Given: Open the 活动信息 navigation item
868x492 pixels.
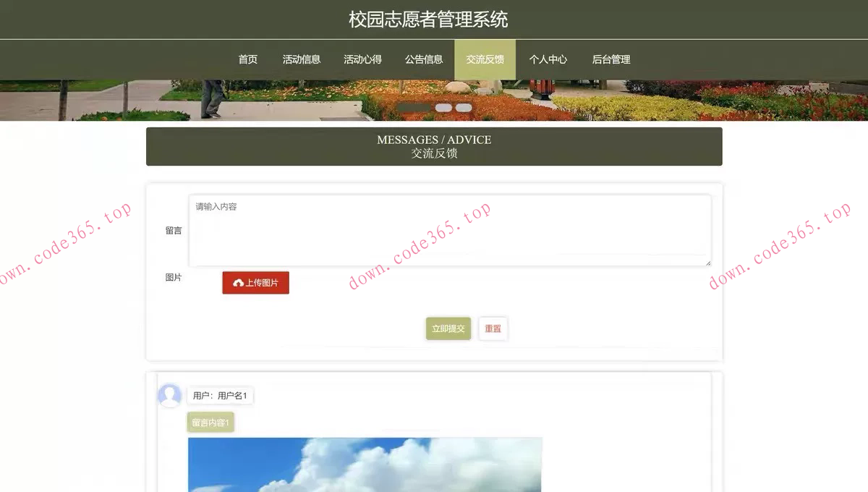Looking at the screenshot, I should [x=301, y=60].
